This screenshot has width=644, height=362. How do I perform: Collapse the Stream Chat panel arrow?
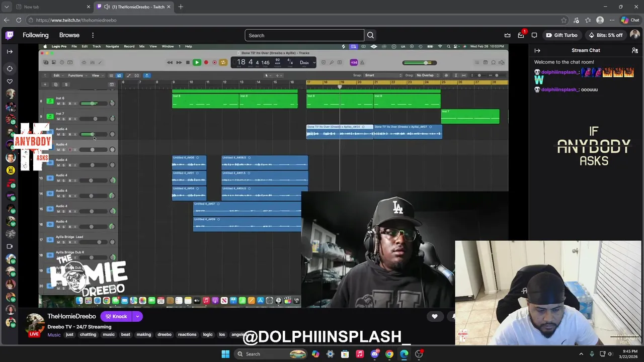click(537, 50)
